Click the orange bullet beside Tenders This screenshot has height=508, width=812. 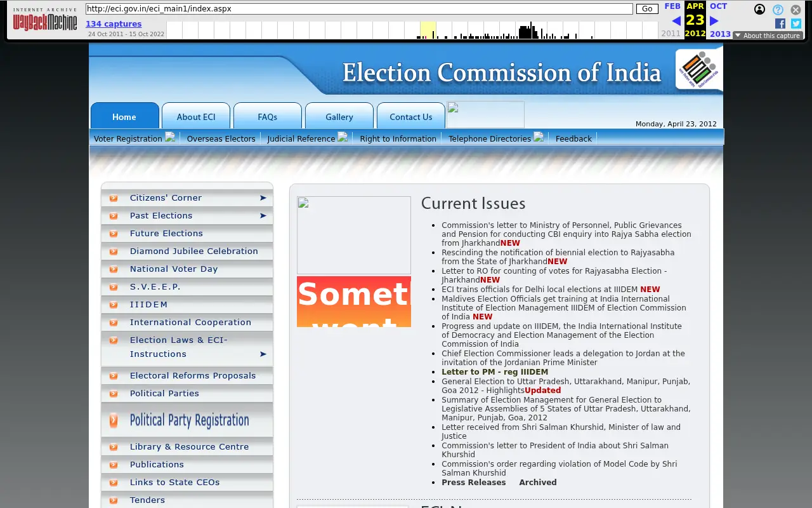pyautogui.click(x=114, y=500)
